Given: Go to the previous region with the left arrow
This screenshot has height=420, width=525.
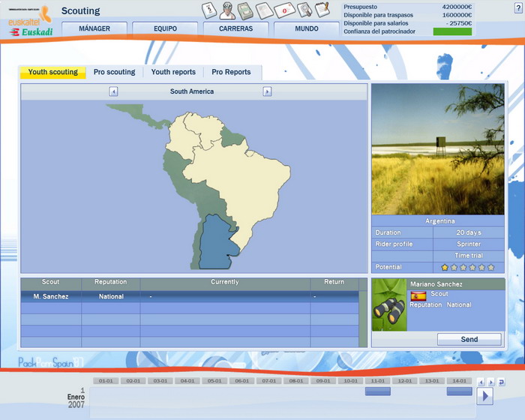Looking at the screenshot, I should point(113,91).
